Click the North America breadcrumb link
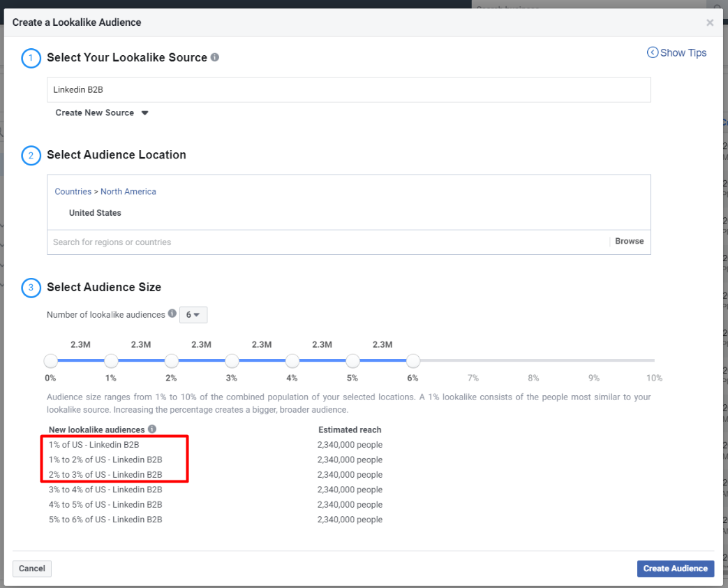 128,191
